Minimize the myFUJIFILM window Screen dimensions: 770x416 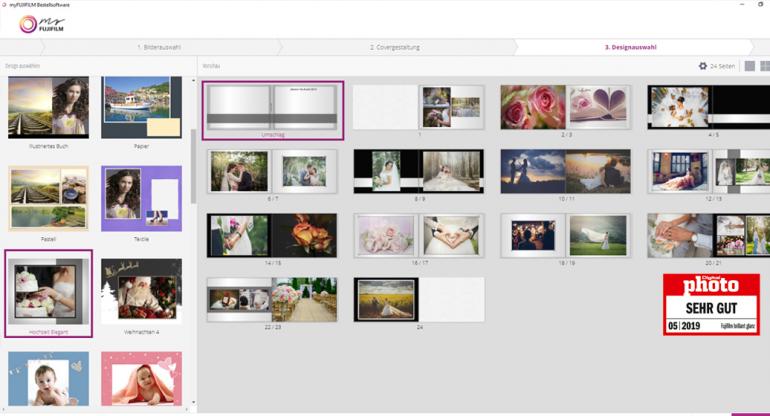coord(742,4)
